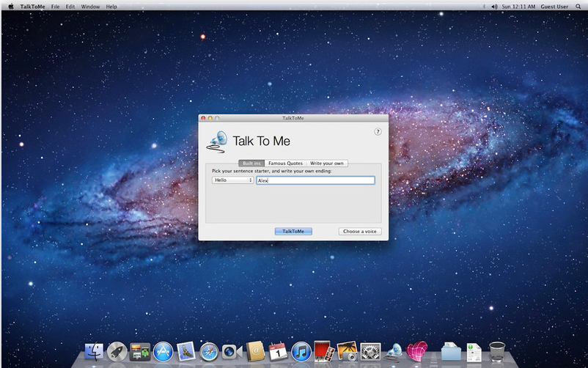Screen dimensions: 588x368
Task: Open System Preferences gear in dock
Action: pyautogui.click(x=370, y=352)
